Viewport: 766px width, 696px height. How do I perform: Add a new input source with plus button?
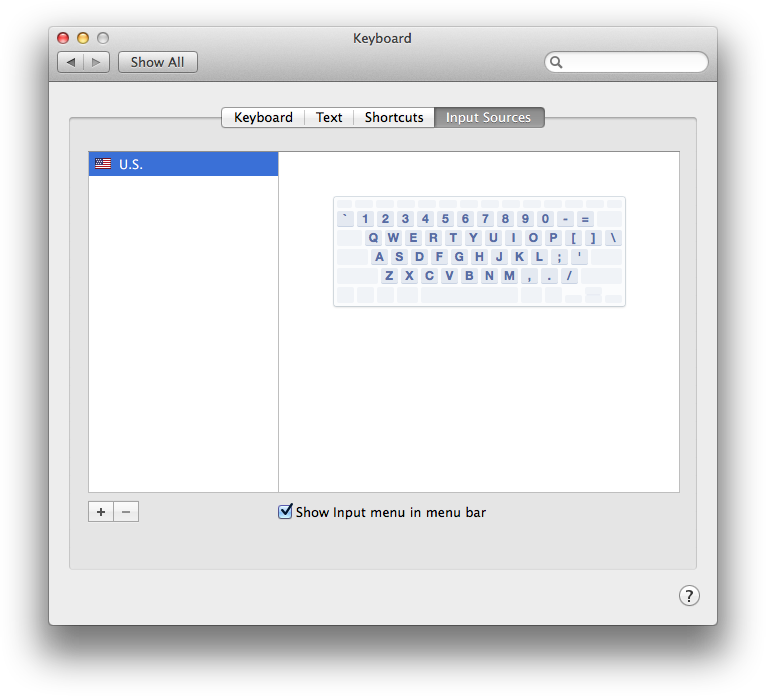pos(101,512)
